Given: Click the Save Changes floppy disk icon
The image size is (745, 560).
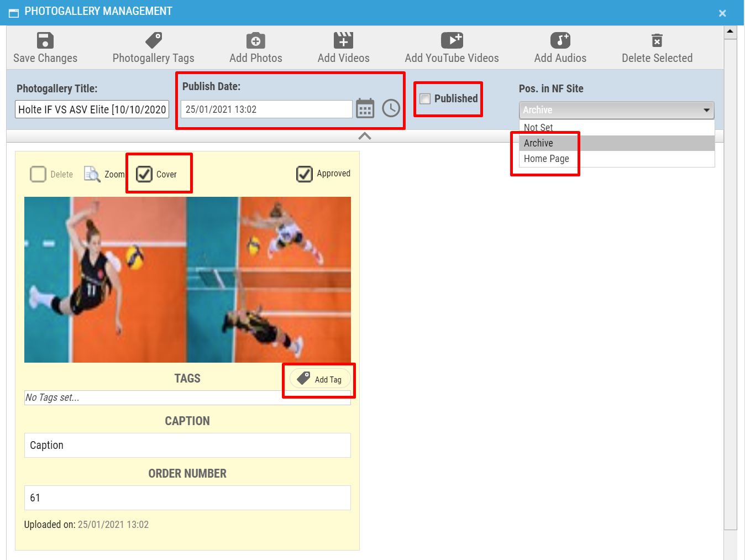Looking at the screenshot, I should click(x=45, y=40).
